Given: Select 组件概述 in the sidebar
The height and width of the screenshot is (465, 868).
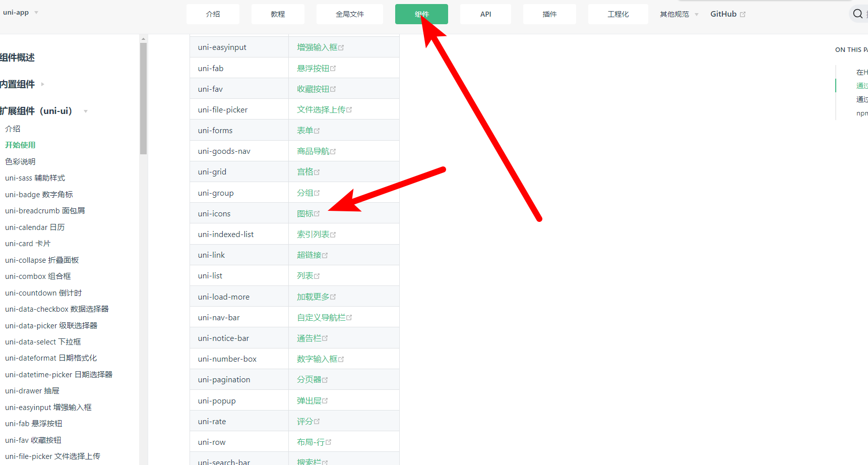Looking at the screenshot, I should click(x=17, y=57).
